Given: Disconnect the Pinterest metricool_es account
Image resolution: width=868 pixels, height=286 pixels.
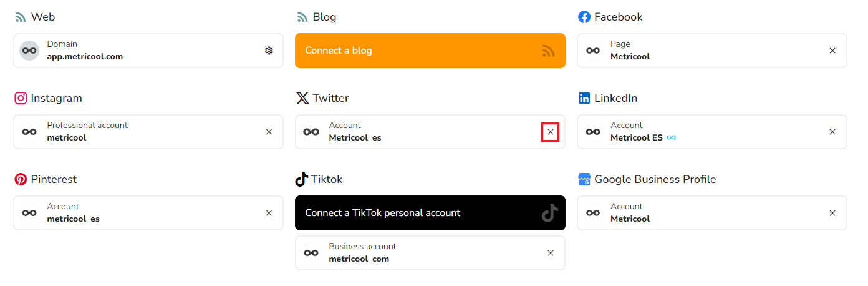Looking at the screenshot, I should 269,213.
